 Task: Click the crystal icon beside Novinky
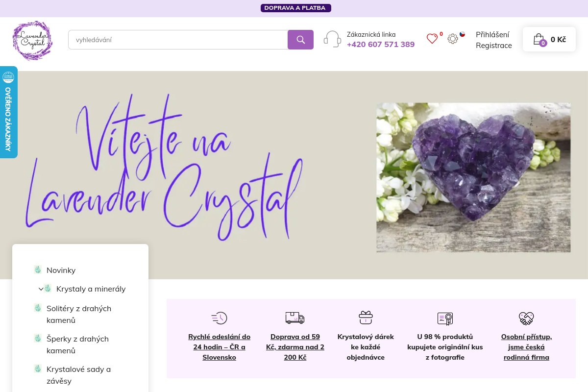(38, 269)
